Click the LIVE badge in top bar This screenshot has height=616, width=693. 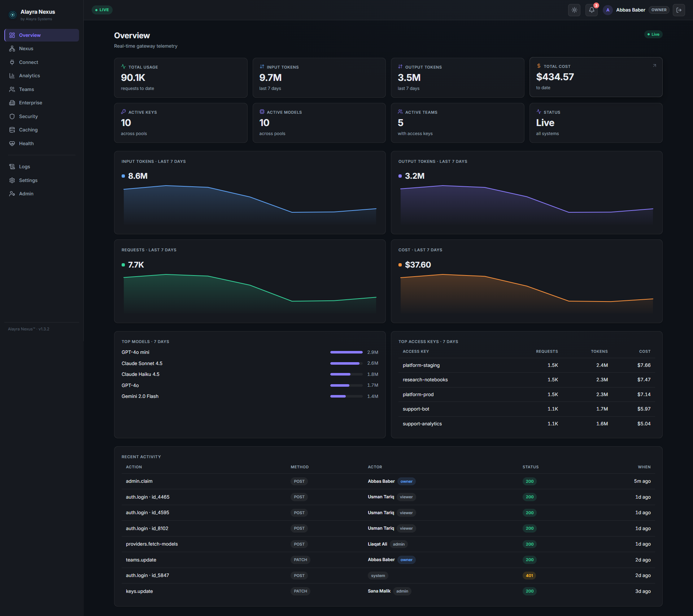(102, 10)
